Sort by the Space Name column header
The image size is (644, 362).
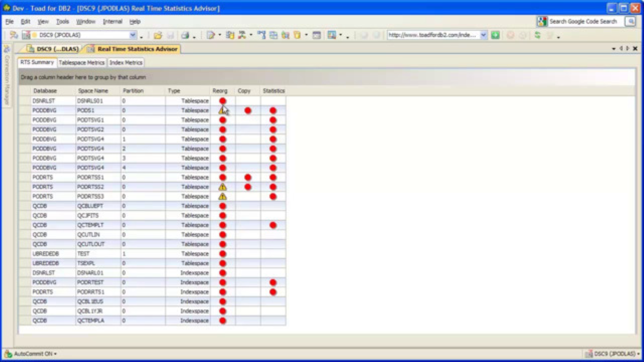93,91
